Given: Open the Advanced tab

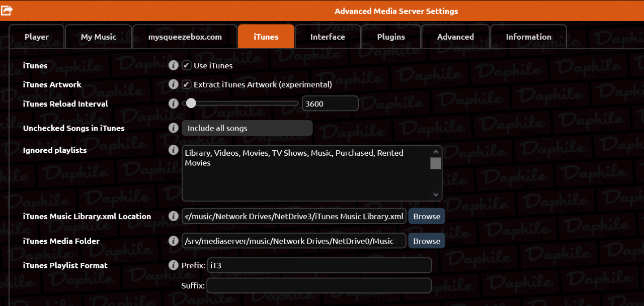Looking at the screenshot, I should click(x=455, y=37).
